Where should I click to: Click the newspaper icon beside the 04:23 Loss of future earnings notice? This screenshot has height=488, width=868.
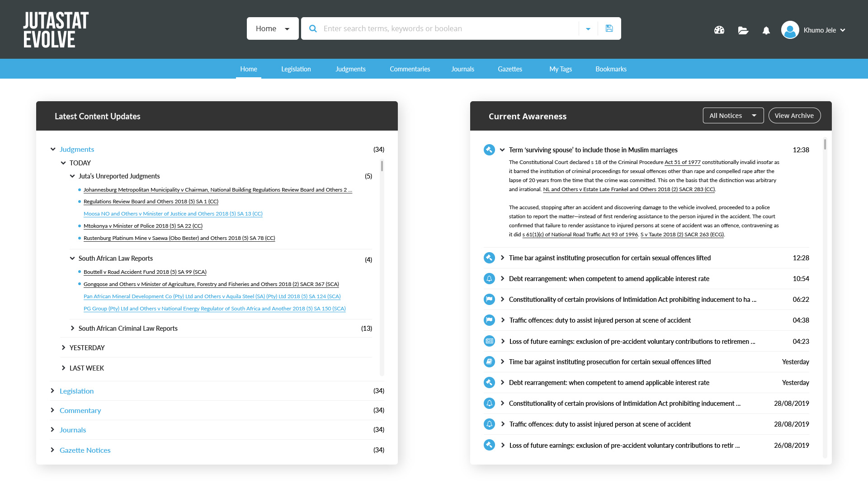(x=489, y=341)
